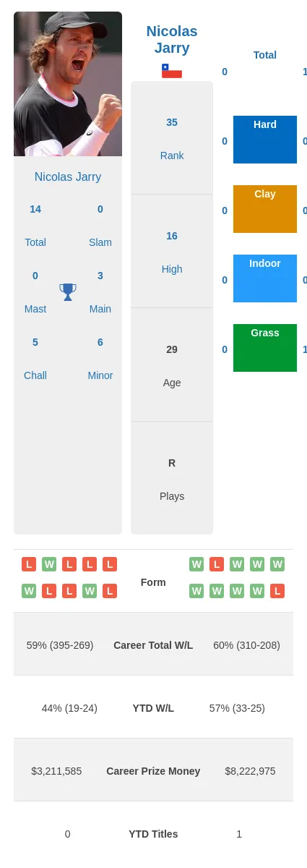Click the Nicolas Jarry name under the photo

coord(68,176)
